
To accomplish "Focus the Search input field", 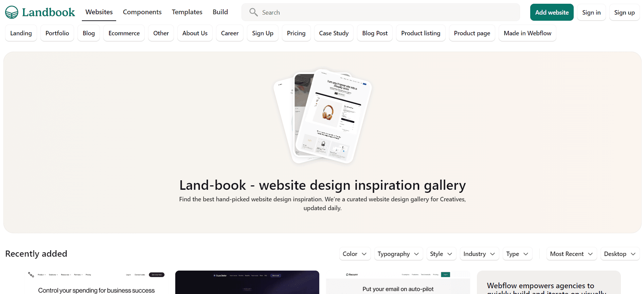I will coord(381,12).
